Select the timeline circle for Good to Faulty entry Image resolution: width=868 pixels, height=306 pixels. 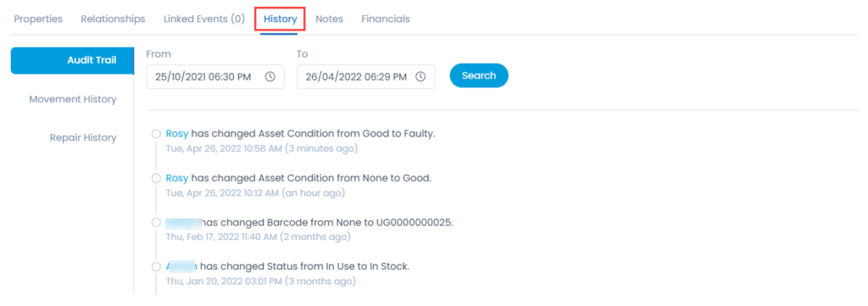[x=156, y=134]
